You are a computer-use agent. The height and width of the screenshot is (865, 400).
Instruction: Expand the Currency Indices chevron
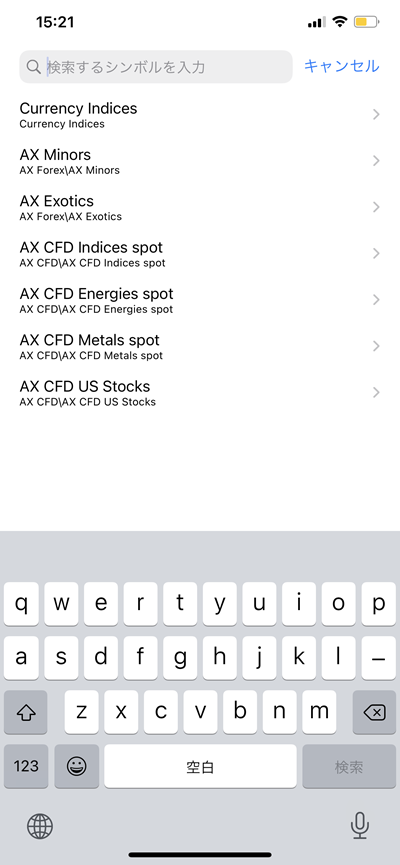pyautogui.click(x=376, y=114)
